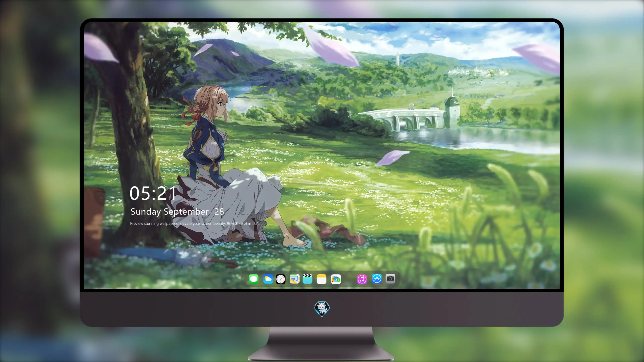Click the dragon mascot logo on monitor chin
This screenshot has height=362, width=644.
(x=322, y=309)
